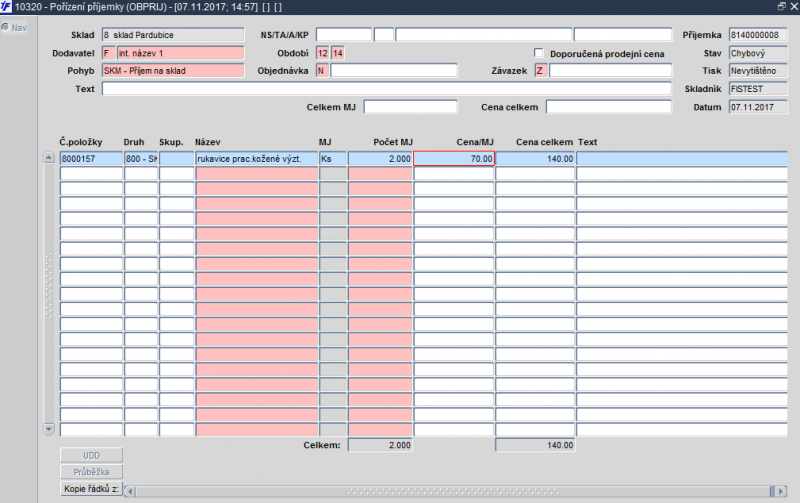Click the MJ cell Ks
The width and height of the screenshot is (800, 503).
click(x=333, y=159)
